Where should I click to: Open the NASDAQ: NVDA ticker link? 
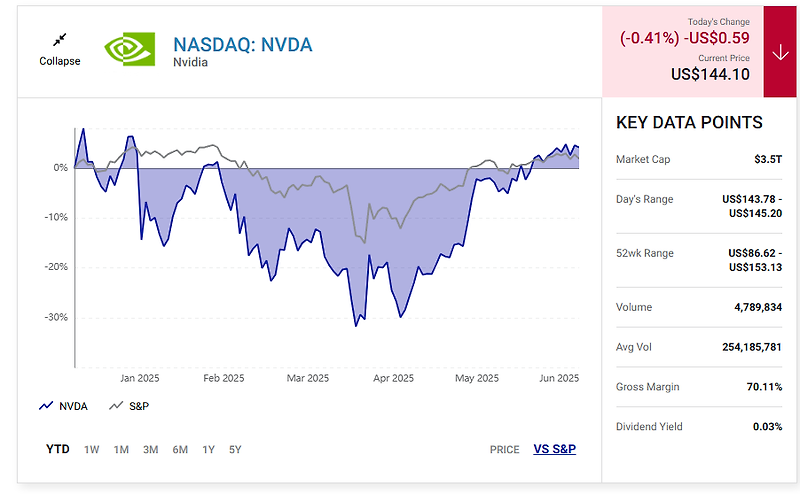tap(243, 45)
